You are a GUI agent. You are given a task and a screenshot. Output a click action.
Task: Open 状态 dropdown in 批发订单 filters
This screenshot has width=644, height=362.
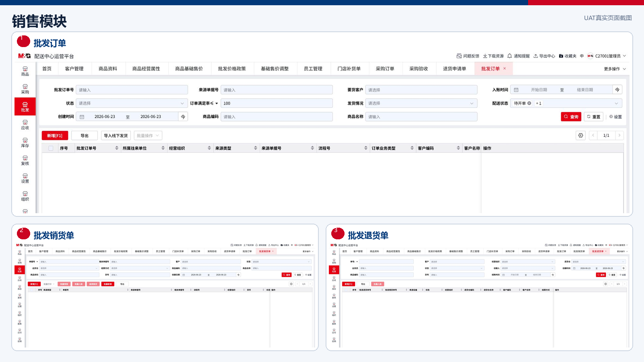[132, 103]
